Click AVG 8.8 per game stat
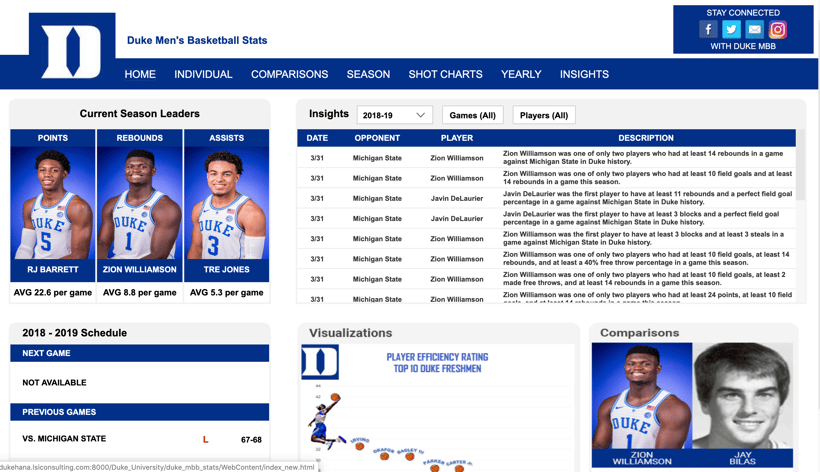This screenshot has width=820, height=472. click(x=140, y=293)
